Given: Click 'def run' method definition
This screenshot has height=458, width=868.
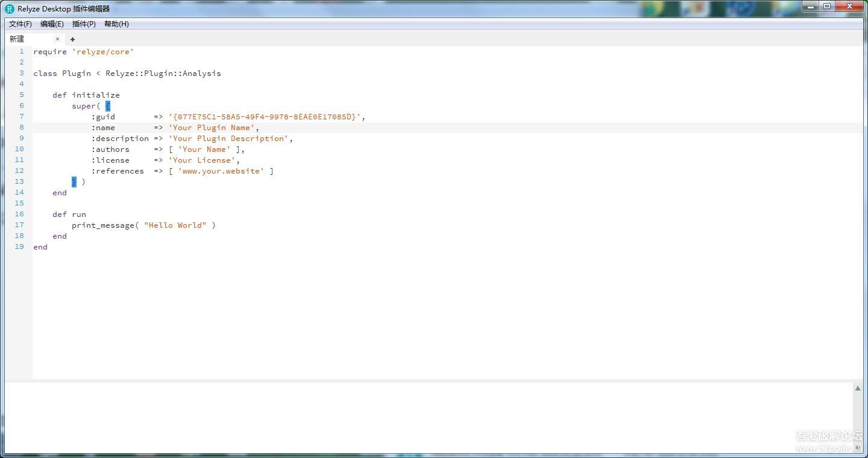Looking at the screenshot, I should point(69,215).
